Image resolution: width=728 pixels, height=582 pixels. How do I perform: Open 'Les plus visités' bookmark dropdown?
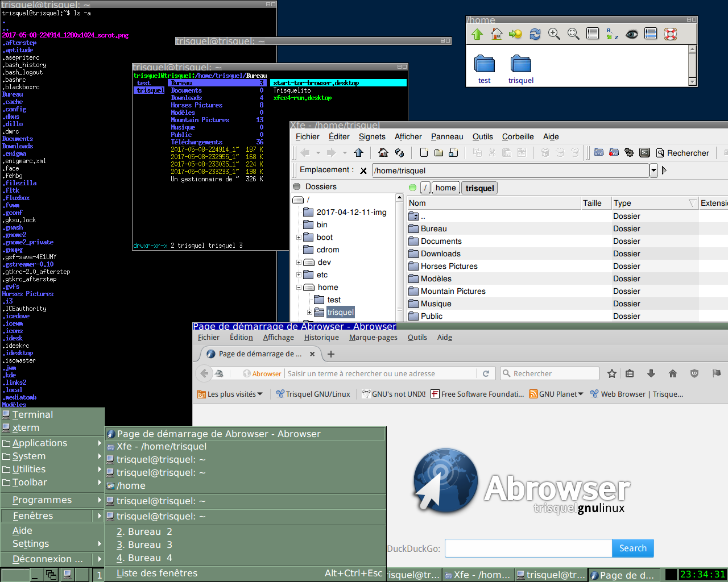(x=230, y=394)
